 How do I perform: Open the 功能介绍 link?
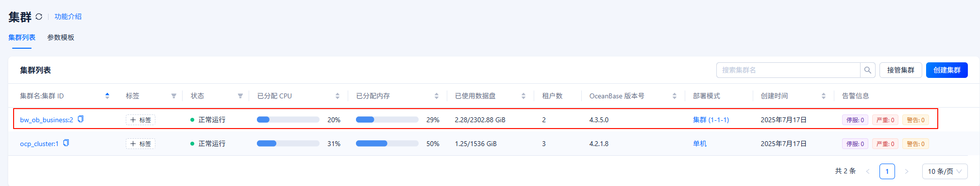click(x=68, y=17)
